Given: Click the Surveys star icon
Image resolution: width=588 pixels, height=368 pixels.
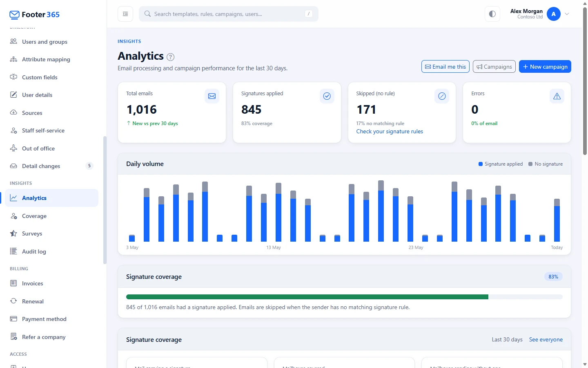Looking at the screenshot, I should pyautogui.click(x=13, y=233).
